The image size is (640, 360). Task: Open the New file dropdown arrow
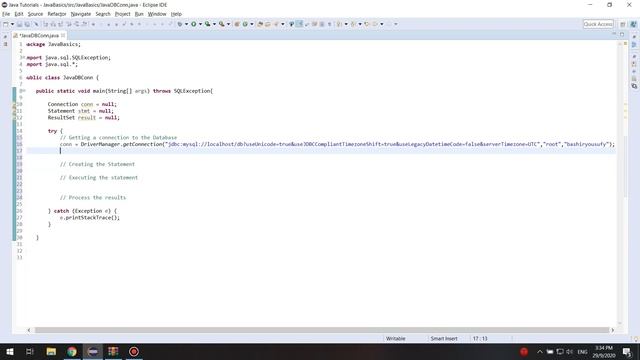[12, 24]
